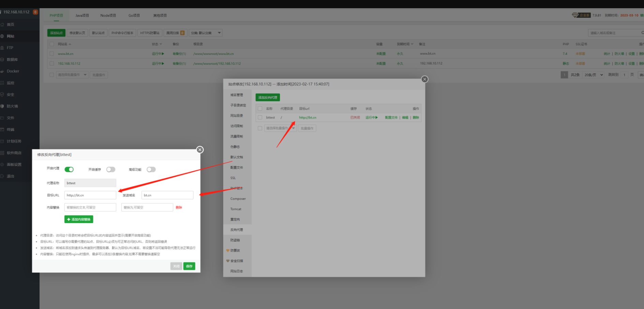The height and width of the screenshot is (309, 644).
Task: Click the 配置文件 link in bttest row
Action: (391, 117)
